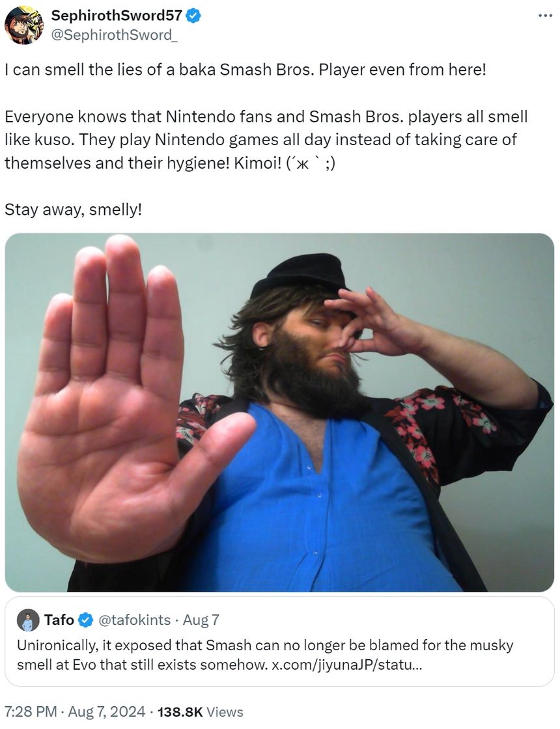Click the @tafokints handle
Viewport: 560px width, 729px height.
(x=134, y=620)
